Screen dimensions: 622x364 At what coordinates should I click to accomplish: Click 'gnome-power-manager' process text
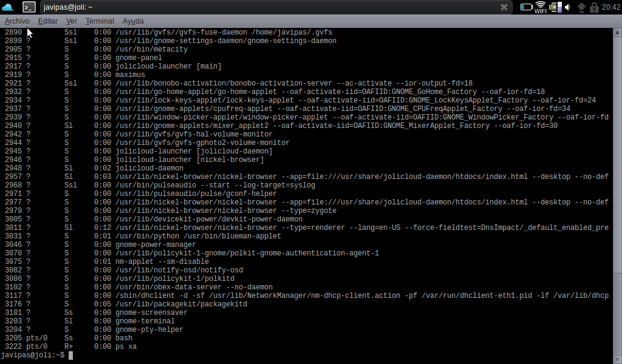155,244
